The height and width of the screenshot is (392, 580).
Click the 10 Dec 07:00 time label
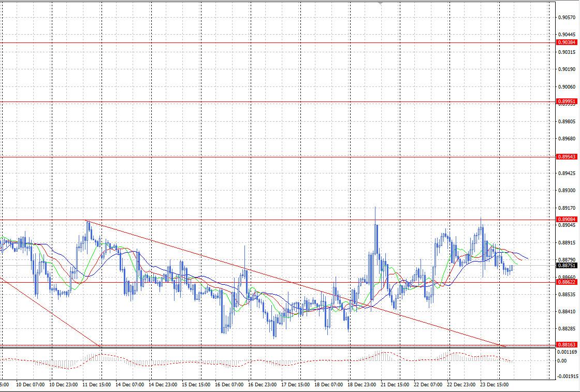pyautogui.click(x=31, y=385)
